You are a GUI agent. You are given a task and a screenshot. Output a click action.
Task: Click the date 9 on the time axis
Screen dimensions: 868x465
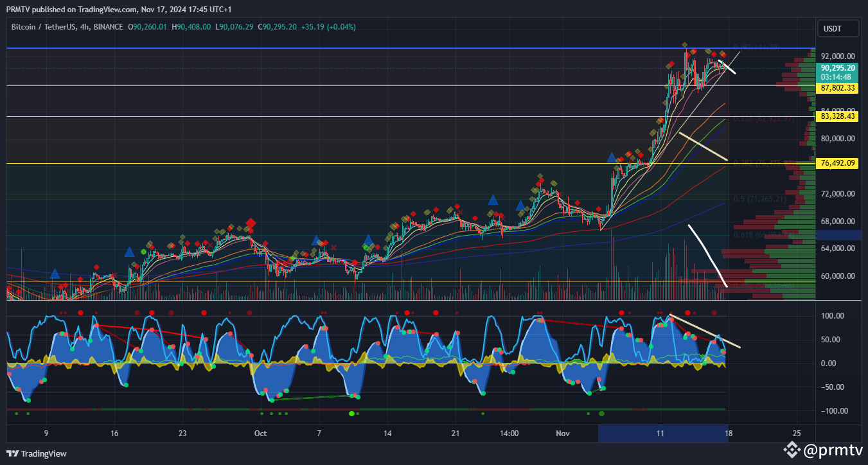coord(46,434)
